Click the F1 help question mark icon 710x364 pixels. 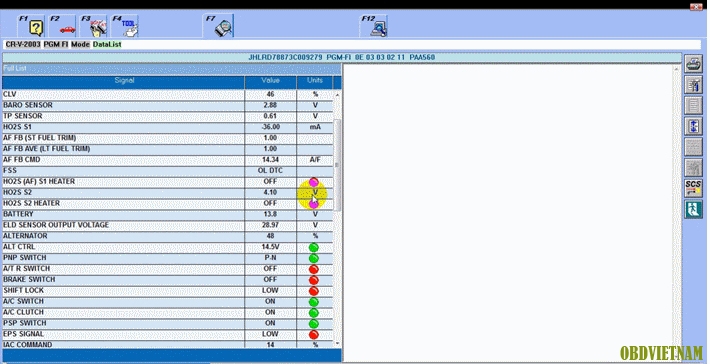(36, 29)
